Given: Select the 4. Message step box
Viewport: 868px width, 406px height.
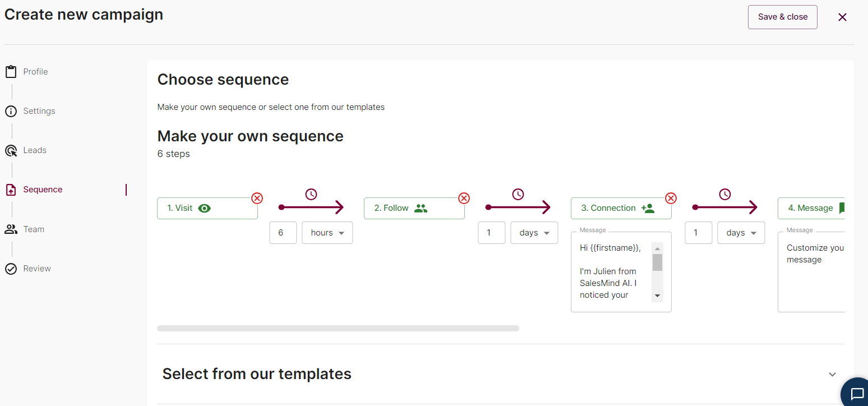Looking at the screenshot, I should click(x=811, y=208).
